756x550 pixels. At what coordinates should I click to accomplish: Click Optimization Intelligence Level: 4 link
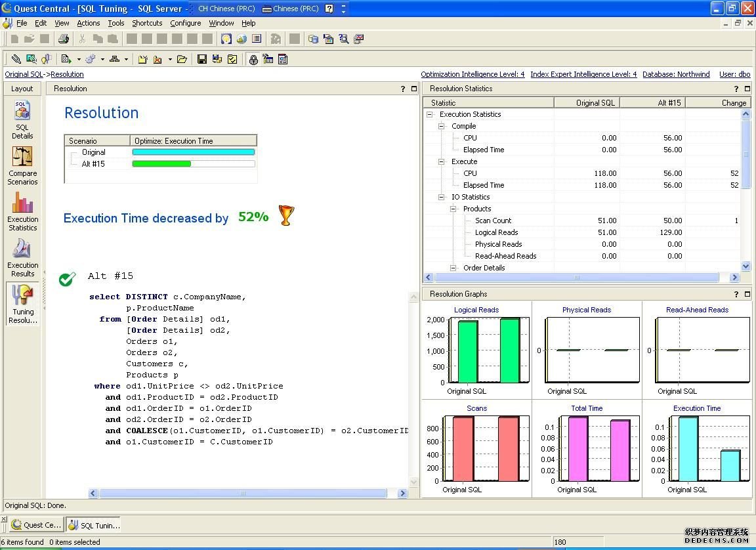pyautogui.click(x=472, y=75)
